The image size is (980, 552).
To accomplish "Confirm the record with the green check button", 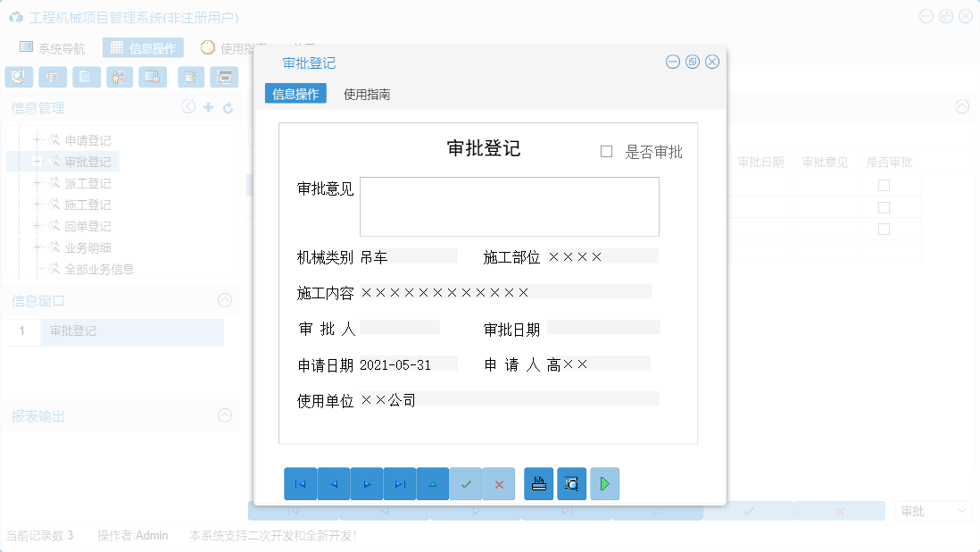I will click(x=465, y=483).
